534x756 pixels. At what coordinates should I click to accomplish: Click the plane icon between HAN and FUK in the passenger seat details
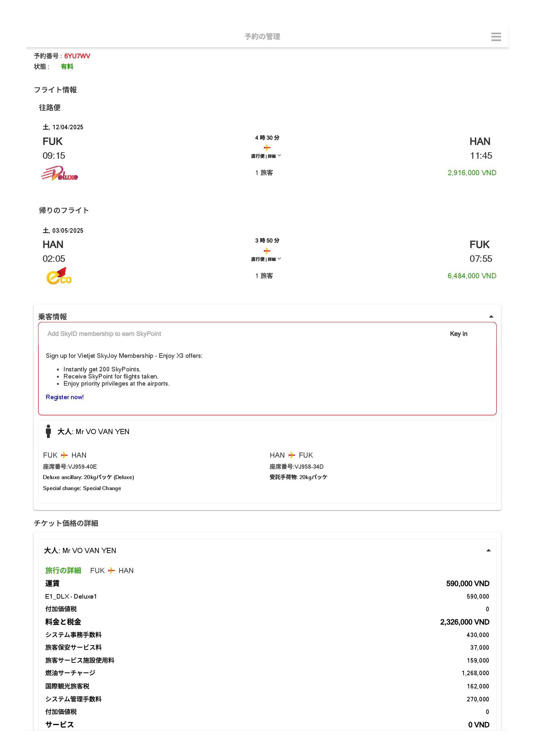[x=291, y=455]
